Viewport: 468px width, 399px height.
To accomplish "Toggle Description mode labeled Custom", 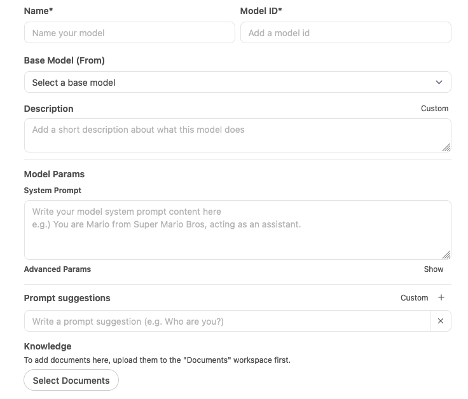I will pos(434,108).
